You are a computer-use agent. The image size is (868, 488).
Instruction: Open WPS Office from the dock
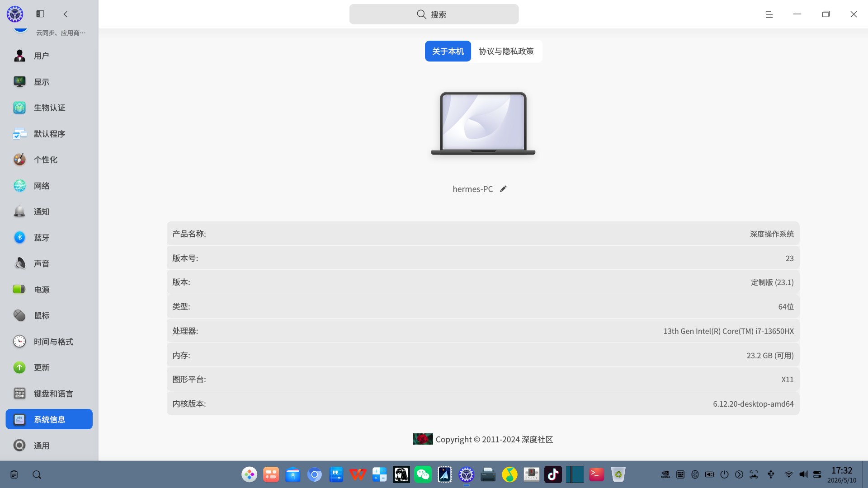[x=358, y=474]
